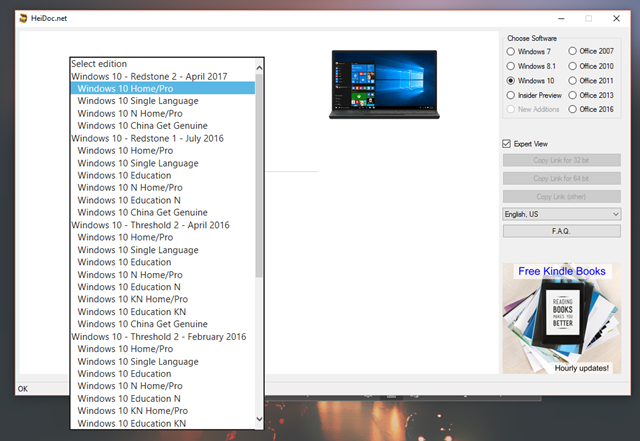The height and width of the screenshot is (441, 640).
Task: Click the F.A.Q. button
Action: [x=561, y=231]
